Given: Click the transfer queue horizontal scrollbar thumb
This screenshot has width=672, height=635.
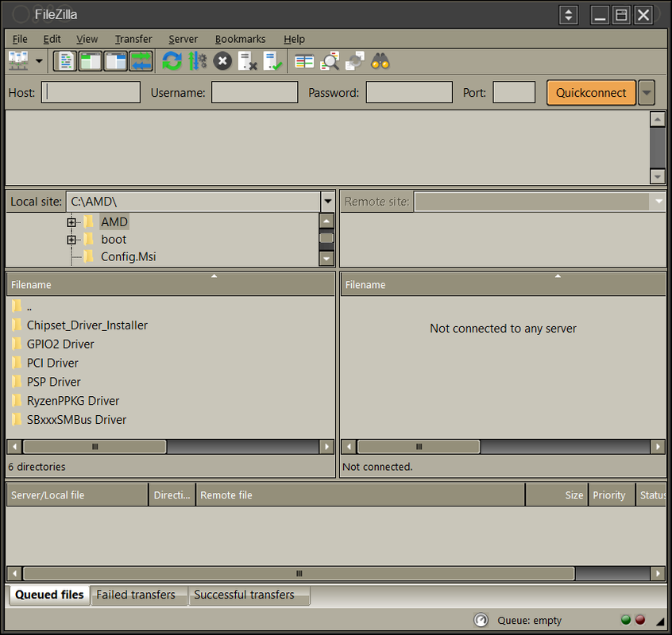Looking at the screenshot, I should pos(299,573).
